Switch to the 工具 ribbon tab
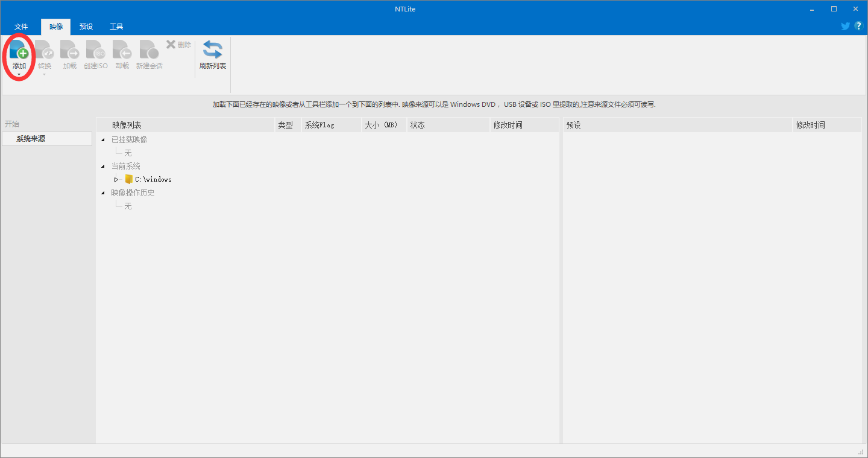The height and width of the screenshot is (458, 868). (116, 27)
